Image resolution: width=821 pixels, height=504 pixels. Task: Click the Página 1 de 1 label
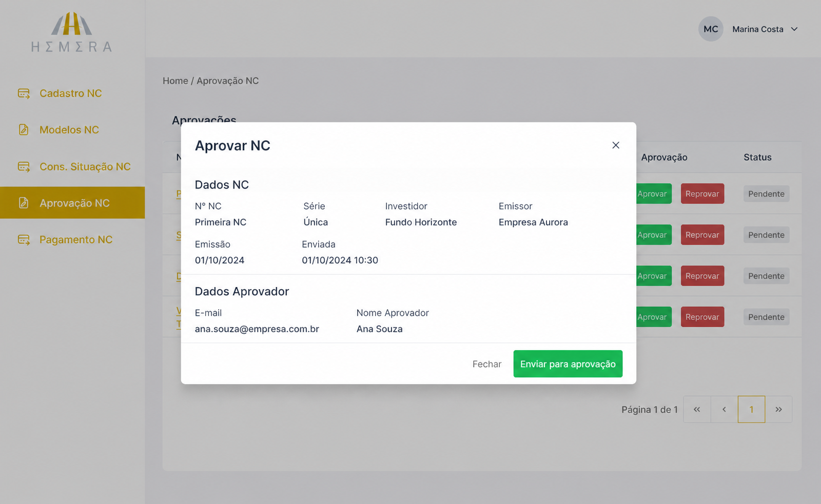(650, 410)
